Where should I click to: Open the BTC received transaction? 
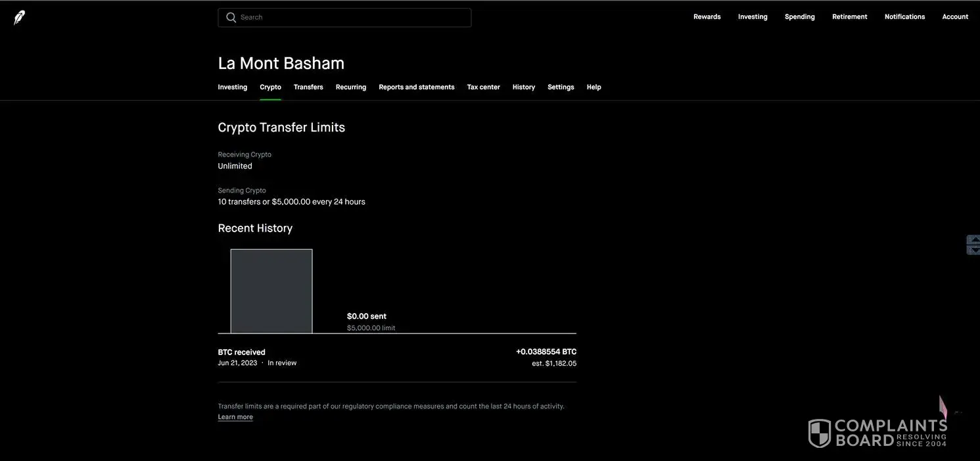[397, 357]
